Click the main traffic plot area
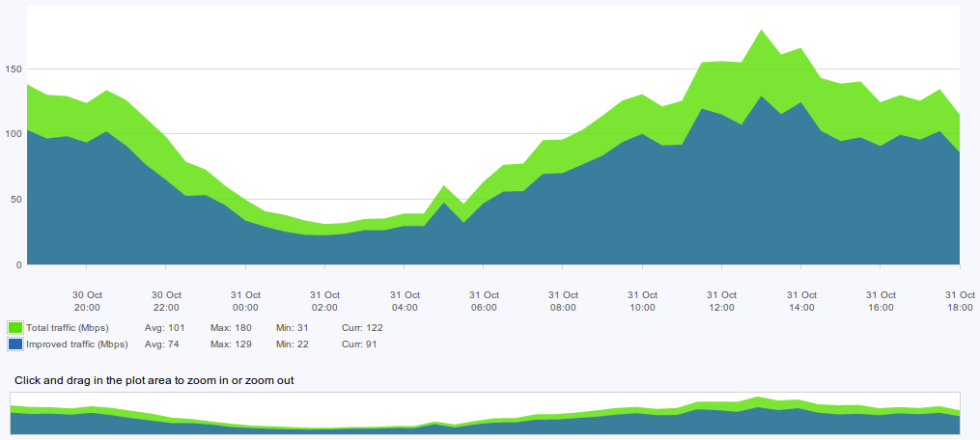Screen dimensions: 980x440 pos(493,136)
